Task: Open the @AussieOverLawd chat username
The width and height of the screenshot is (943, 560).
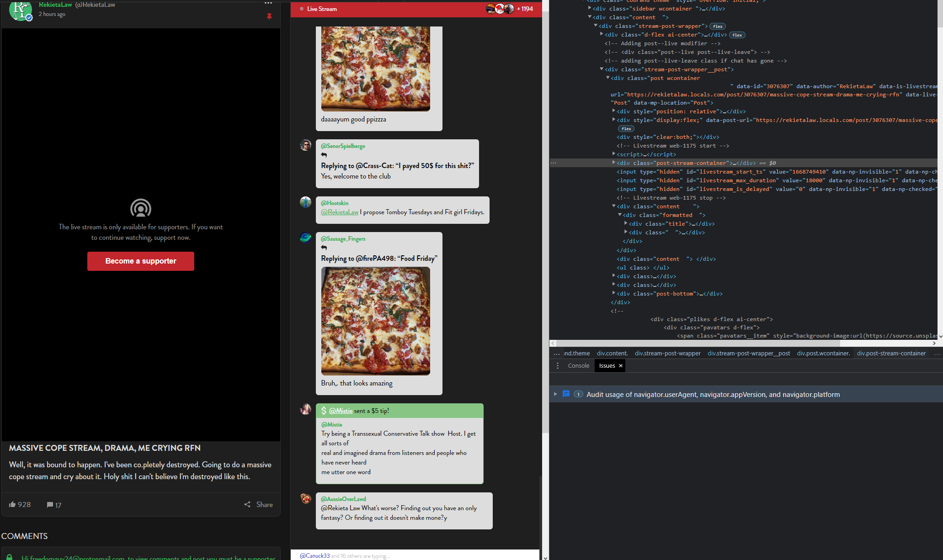Action: 343,499
